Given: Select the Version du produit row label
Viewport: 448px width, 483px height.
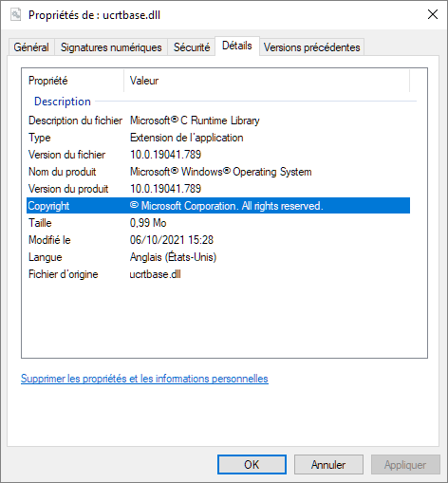Looking at the screenshot, I should (68, 189).
